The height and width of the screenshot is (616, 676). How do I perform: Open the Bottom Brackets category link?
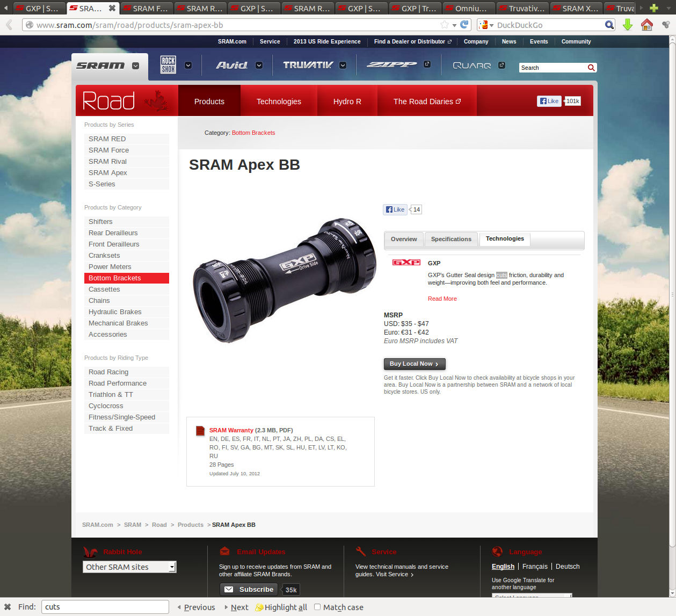coord(253,133)
